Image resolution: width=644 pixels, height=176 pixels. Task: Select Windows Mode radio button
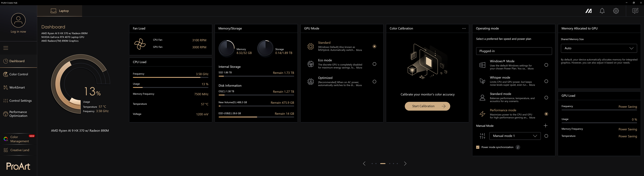tap(546, 65)
